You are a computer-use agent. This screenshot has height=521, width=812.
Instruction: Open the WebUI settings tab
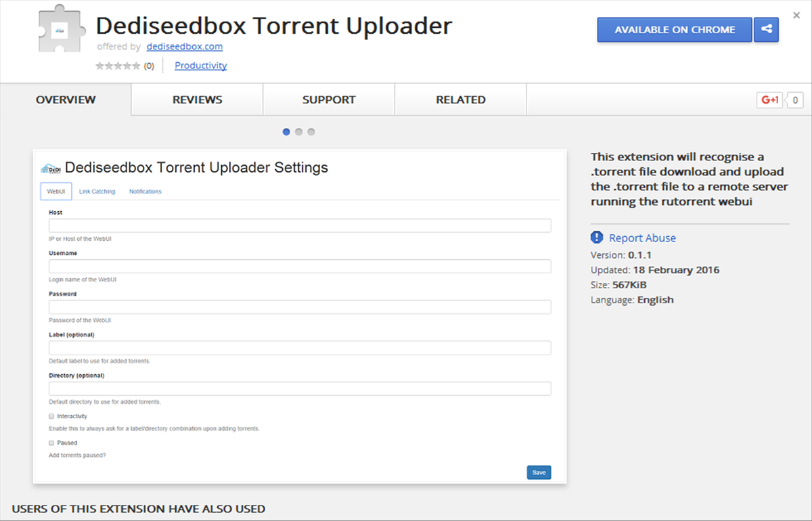tap(56, 191)
